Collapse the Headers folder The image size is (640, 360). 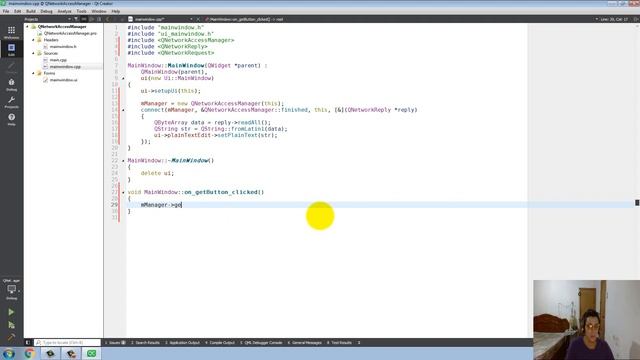(x=33, y=40)
